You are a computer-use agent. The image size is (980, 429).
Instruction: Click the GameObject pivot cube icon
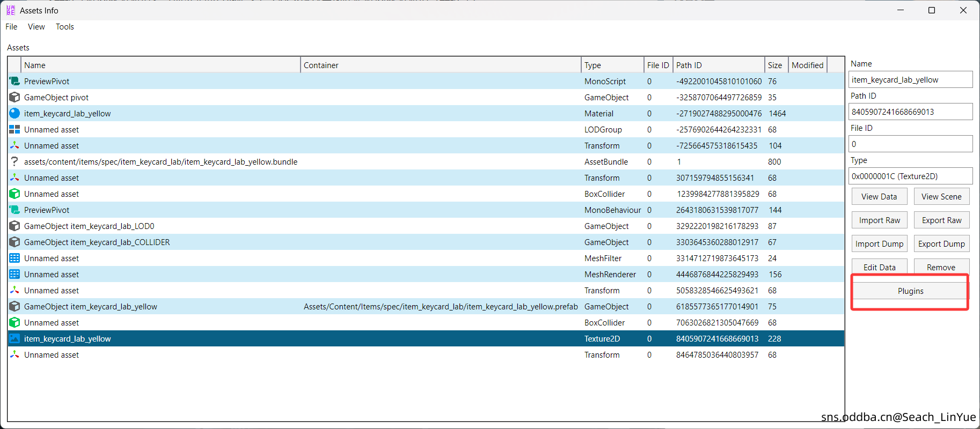[14, 98]
